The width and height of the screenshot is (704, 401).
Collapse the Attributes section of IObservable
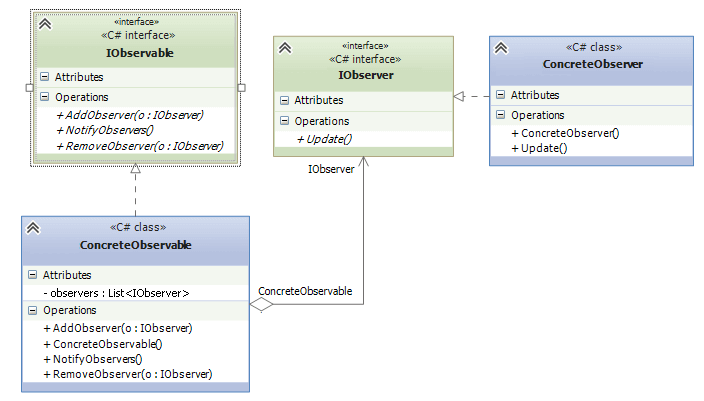pos(45,77)
